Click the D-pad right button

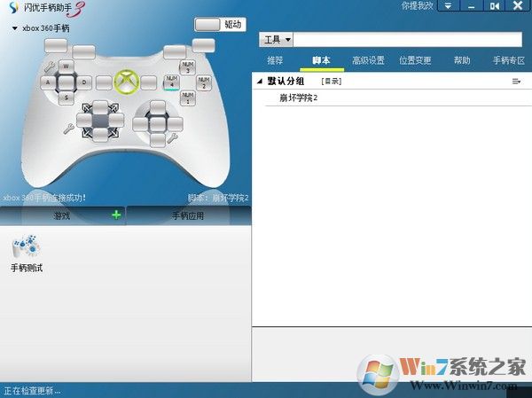(x=116, y=121)
